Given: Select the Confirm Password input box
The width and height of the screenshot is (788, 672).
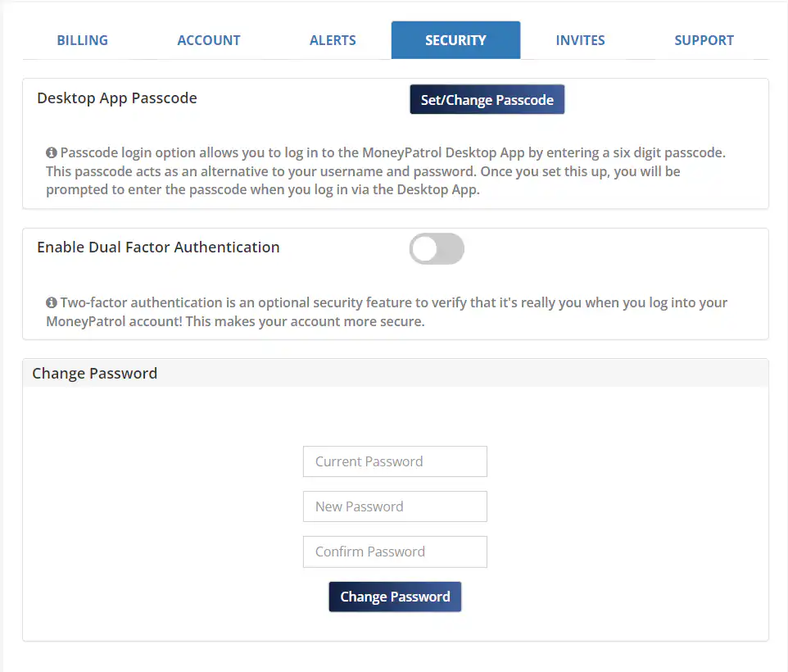Looking at the screenshot, I should 395,552.
